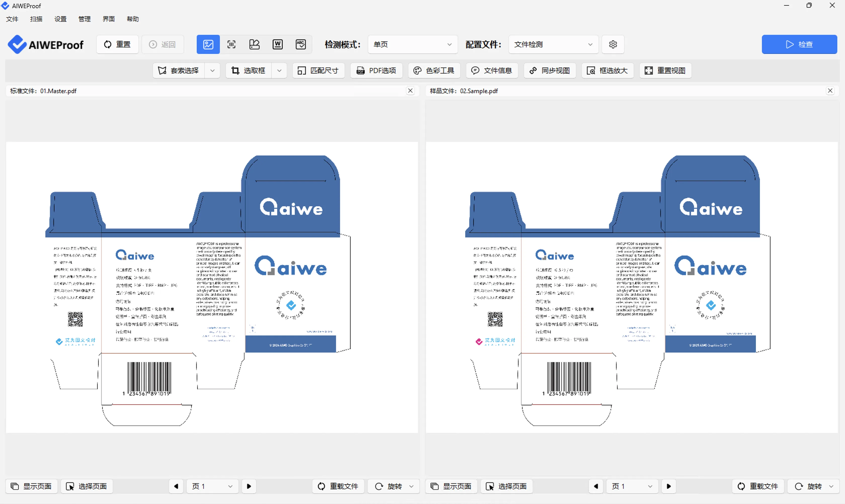Click 选择页面 under the sample panel
The image size is (845, 504).
pos(506,486)
